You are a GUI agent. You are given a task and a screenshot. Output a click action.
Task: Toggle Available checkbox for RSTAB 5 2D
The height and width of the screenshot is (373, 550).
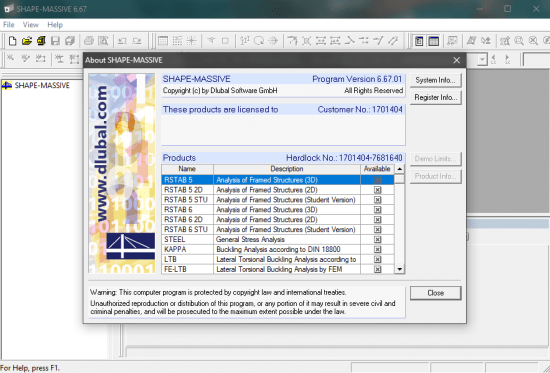[377, 190]
